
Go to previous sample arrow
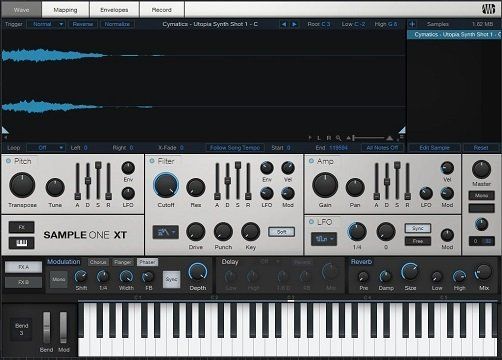coord(284,24)
